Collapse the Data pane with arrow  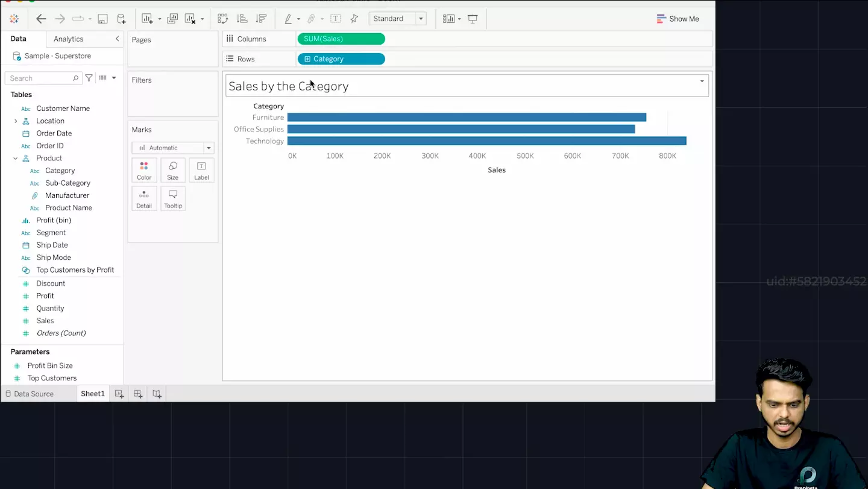pos(117,39)
